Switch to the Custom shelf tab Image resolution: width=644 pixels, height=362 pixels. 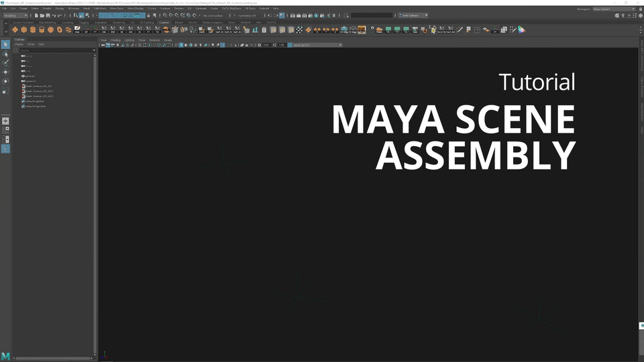[x=164, y=22]
